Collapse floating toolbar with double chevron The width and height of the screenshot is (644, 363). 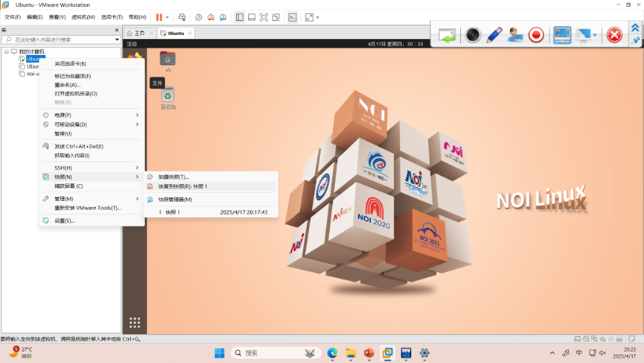[x=635, y=28]
